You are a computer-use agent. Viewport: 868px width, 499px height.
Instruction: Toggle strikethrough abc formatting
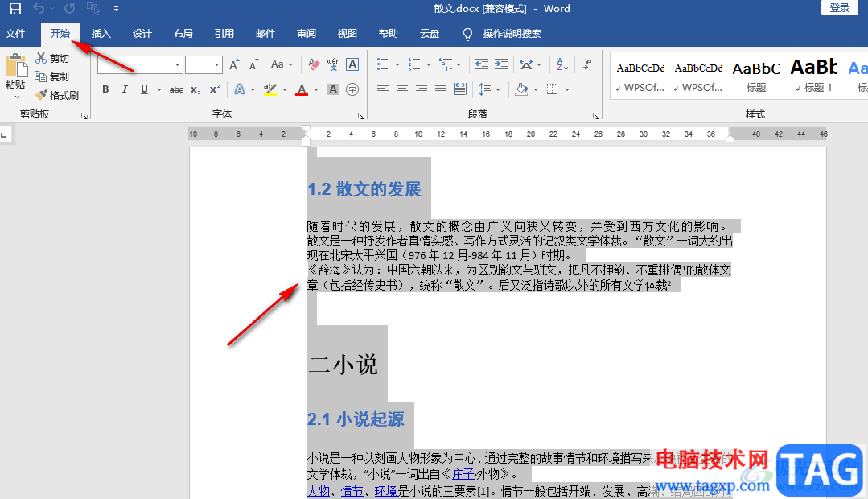(176, 89)
